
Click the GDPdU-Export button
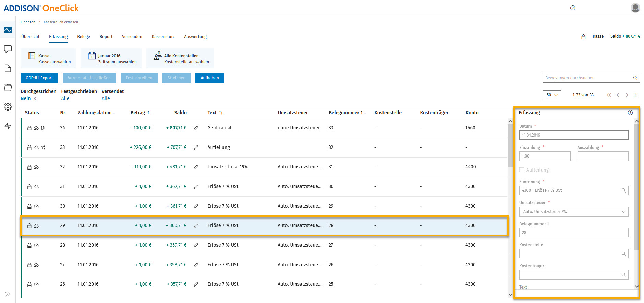coord(39,78)
